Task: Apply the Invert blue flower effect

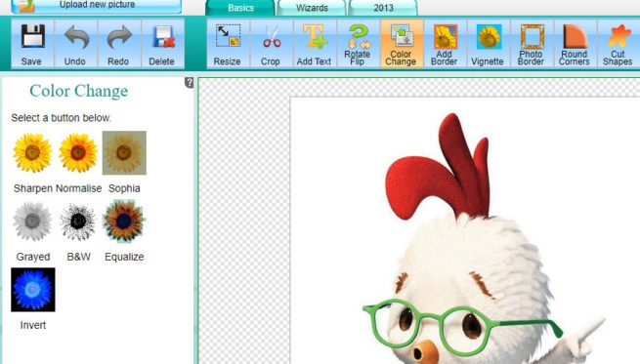Action: tap(33, 290)
